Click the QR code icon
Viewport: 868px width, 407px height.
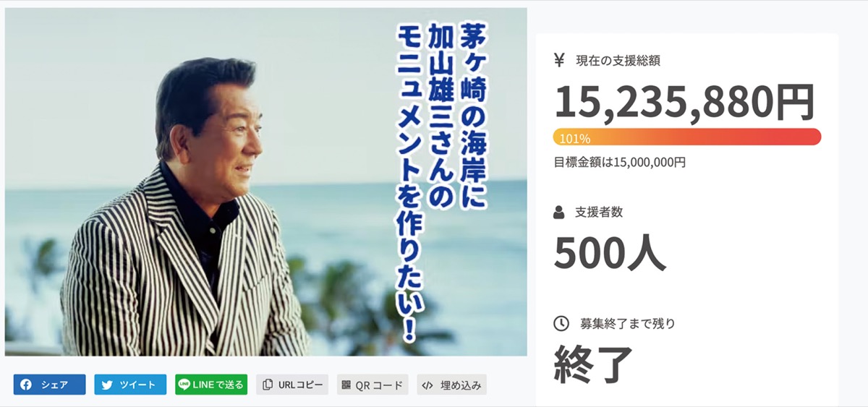coord(346,385)
